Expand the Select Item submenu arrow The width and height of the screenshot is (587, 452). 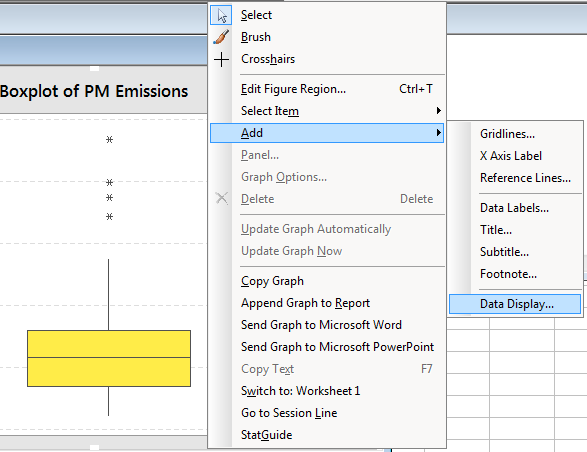438,110
